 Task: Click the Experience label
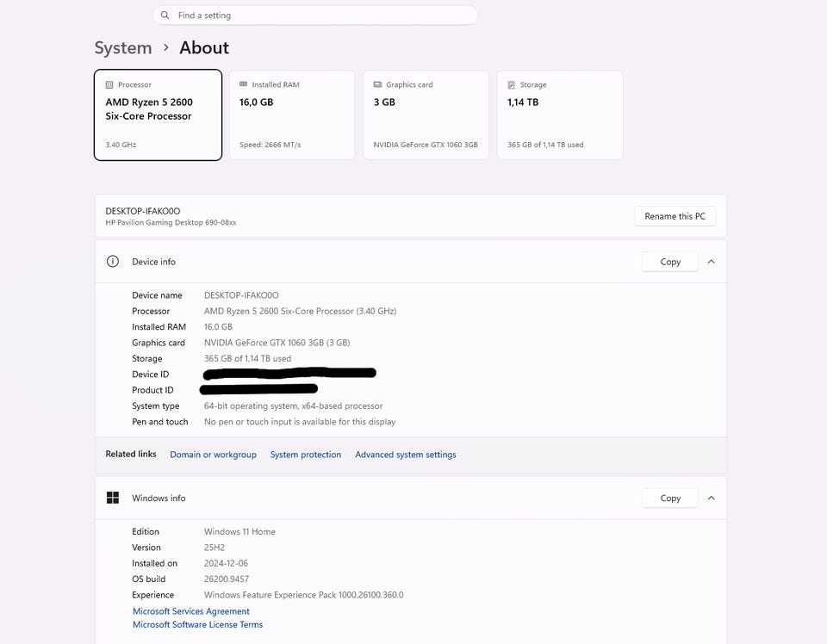click(153, 595)
